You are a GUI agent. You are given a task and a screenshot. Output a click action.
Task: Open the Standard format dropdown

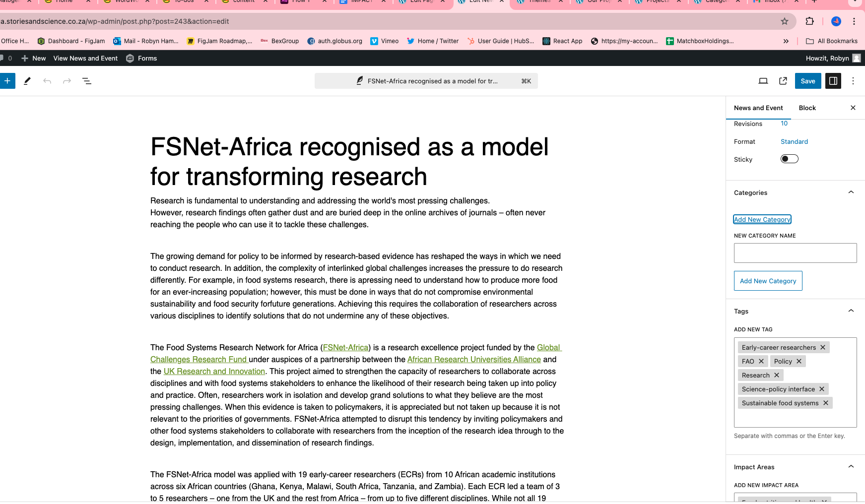[x=794, y=141]
